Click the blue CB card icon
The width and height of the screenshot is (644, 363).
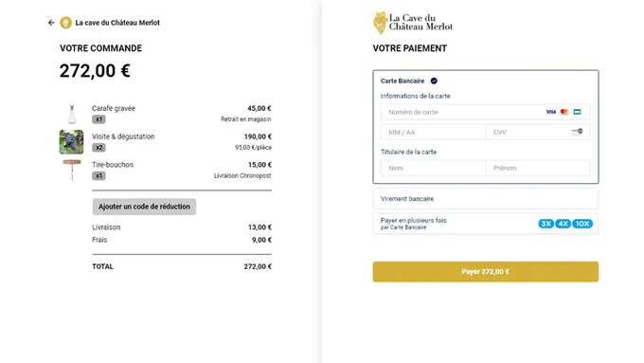[x=577, y=112]
